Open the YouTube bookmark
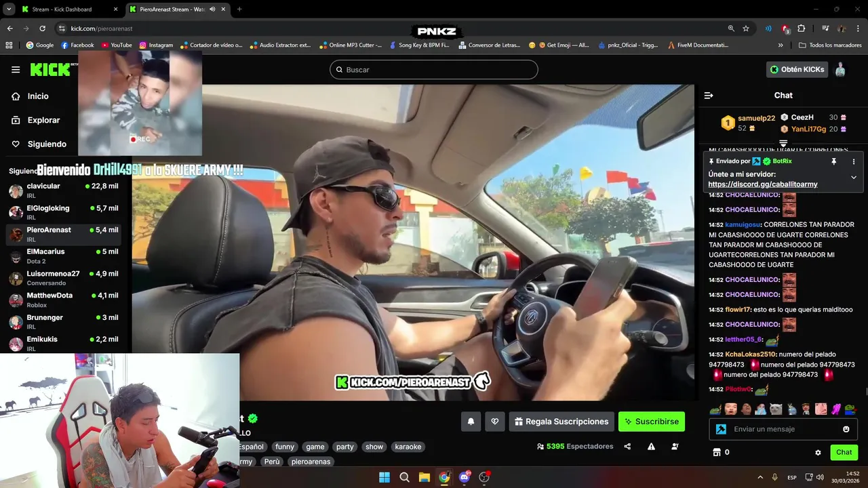Viewport: 868px width, 488px height. (117, 45)
